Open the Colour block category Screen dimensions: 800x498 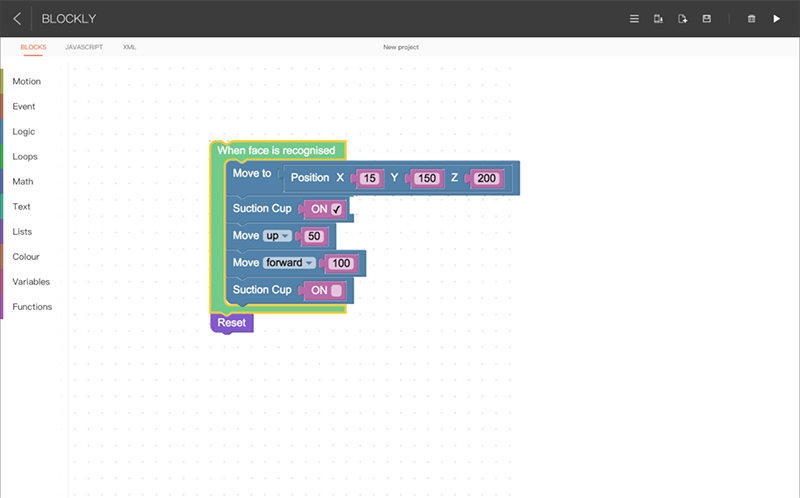point(26,256)
